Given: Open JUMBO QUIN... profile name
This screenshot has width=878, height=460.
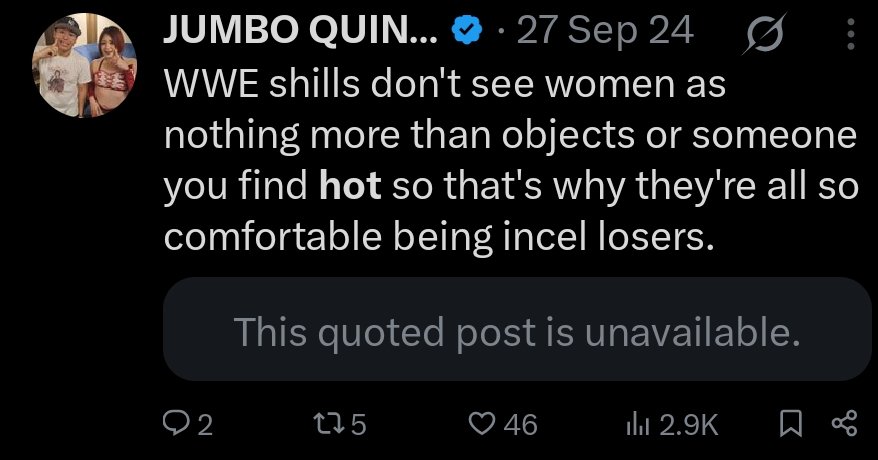Looking at the screenshot, I should [300, 32].
